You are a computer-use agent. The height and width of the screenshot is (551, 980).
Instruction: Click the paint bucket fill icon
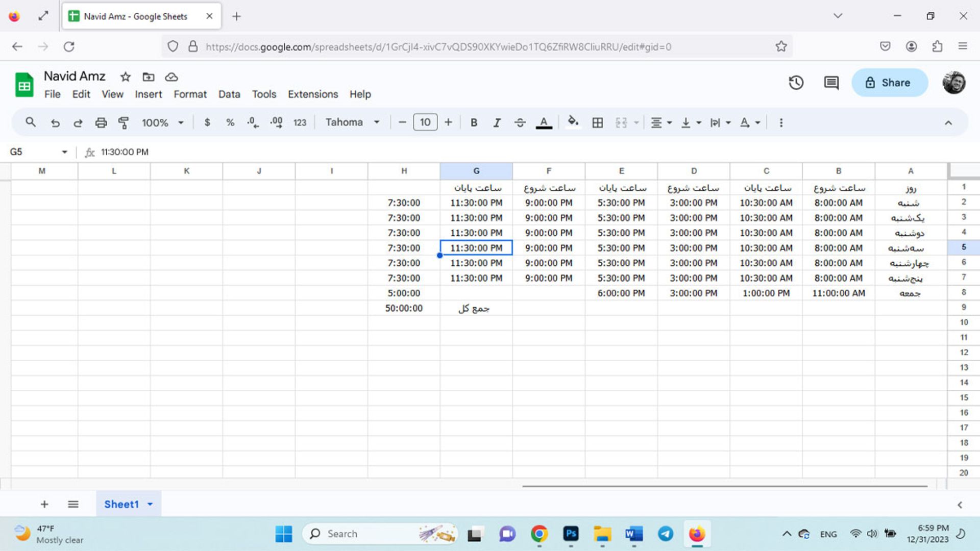pyautogui.click(x=572, y=122)
